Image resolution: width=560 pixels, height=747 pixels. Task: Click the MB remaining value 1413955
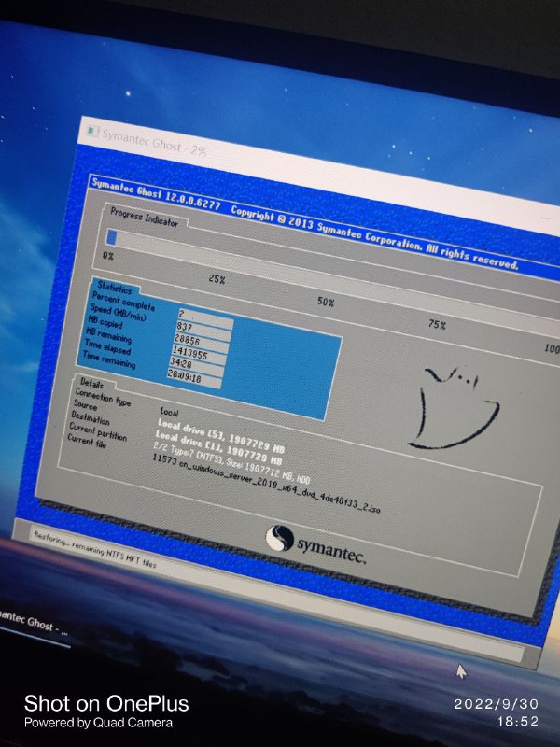point(198,356)
